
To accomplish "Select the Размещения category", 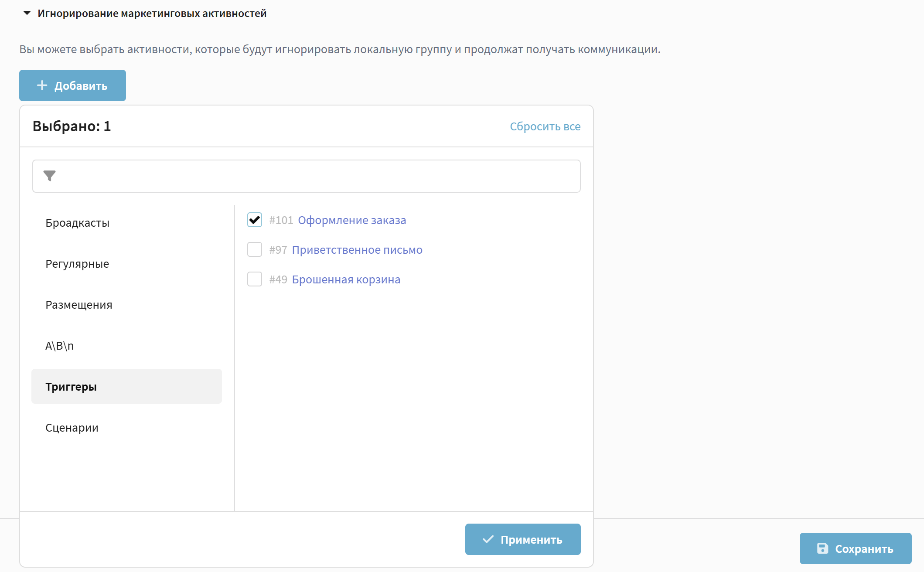I will coord(78,305).
